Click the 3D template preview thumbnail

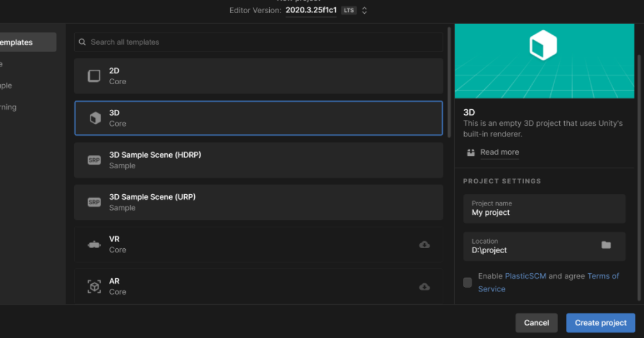pos(544,61)
